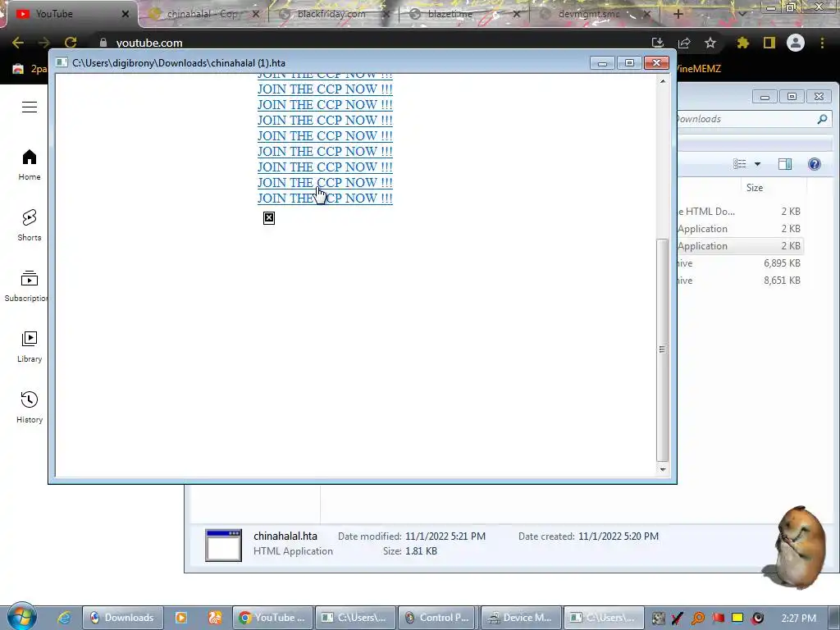Image resolution: width=840 pixels, height=630 pixels.
Task: Toggle Explorer preview pane
Action: point(785,164)
